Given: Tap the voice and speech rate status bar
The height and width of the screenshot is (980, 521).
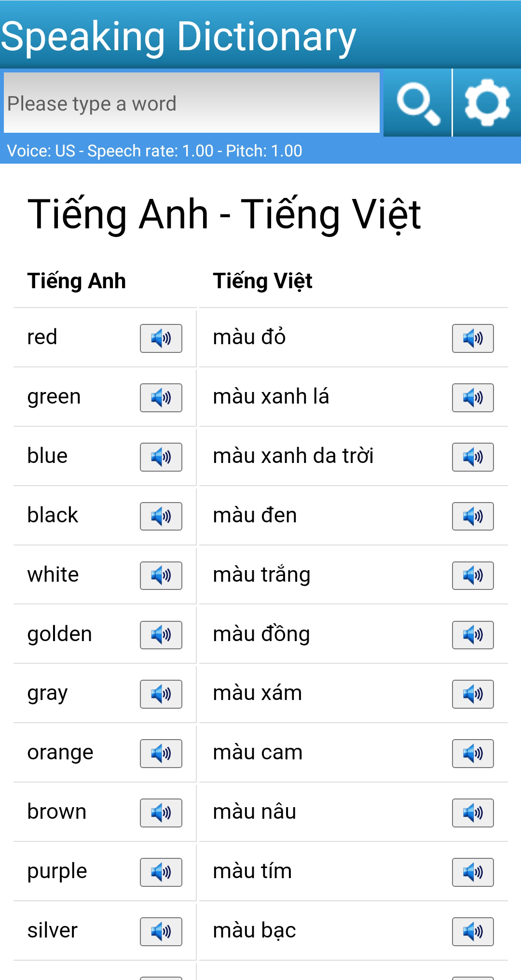Looking at the screenshot, I should click(x=154, y=151).
